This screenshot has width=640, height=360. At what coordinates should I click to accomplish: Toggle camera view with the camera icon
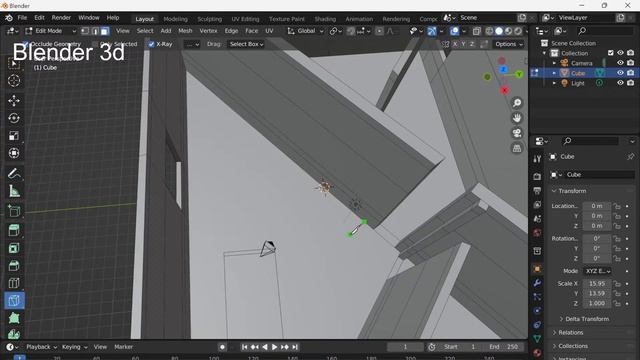pyautogui.click(x=517, y=133)
